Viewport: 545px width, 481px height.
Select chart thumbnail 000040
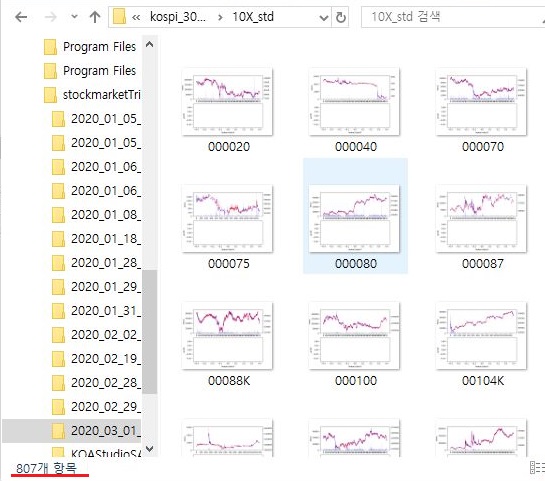(355, 102)
